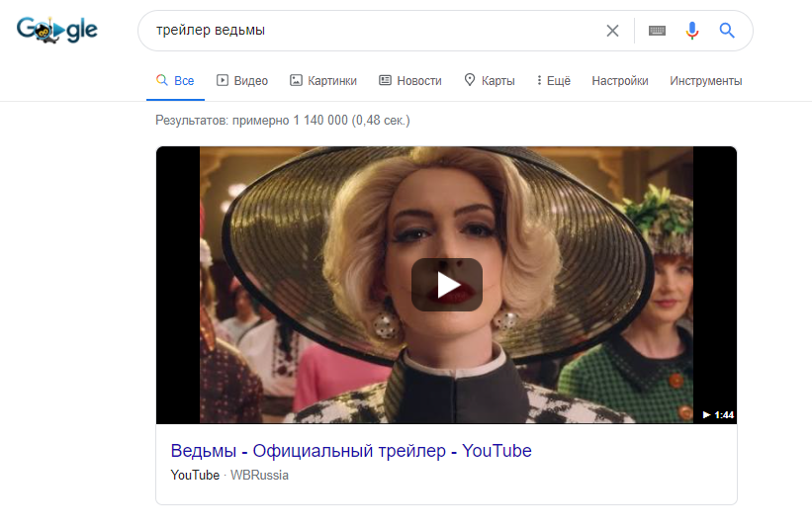
Task: Open Настройки search settings
Action: pyautogui.click(x=620, y=81)
